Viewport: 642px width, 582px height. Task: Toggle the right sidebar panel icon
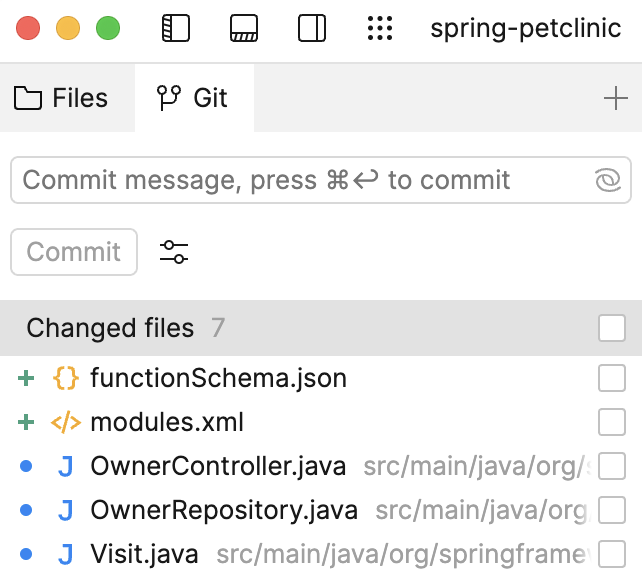click(x=312, y=28)
